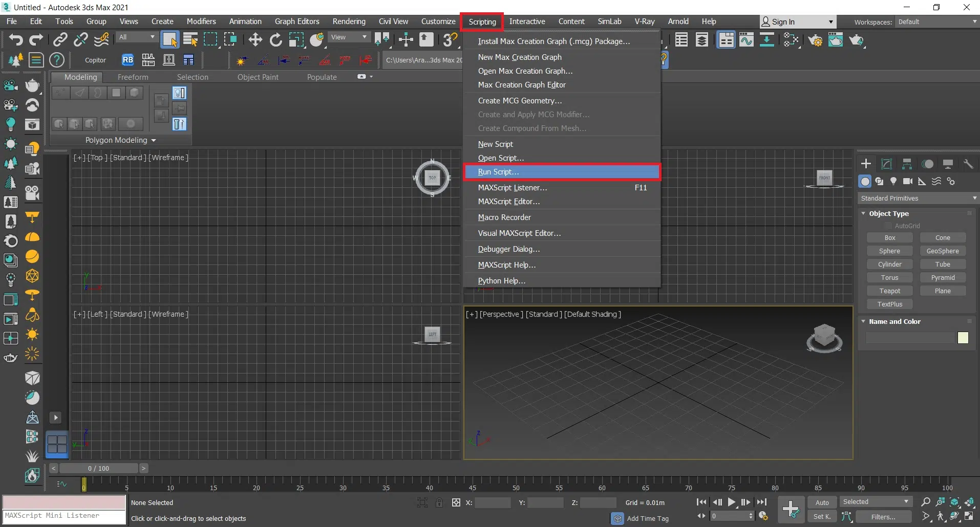Open the Modify panel tab icon
The height and width of the screenshot is (527, 980).
pos(886,164)
